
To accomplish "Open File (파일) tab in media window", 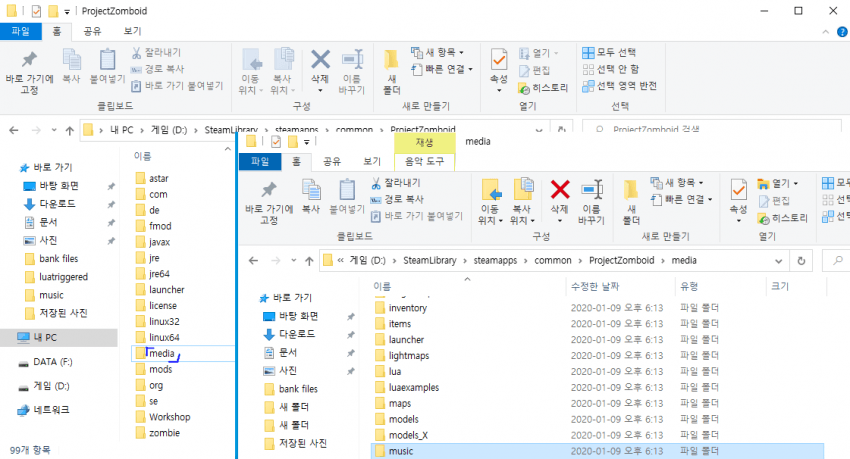I will [260, 161].
